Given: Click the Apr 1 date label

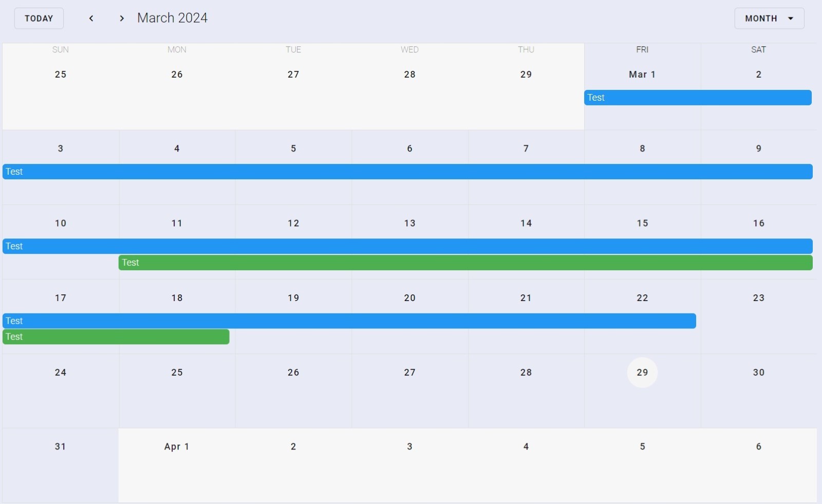Looking at the screenshot, I should [x=177, y=446].
